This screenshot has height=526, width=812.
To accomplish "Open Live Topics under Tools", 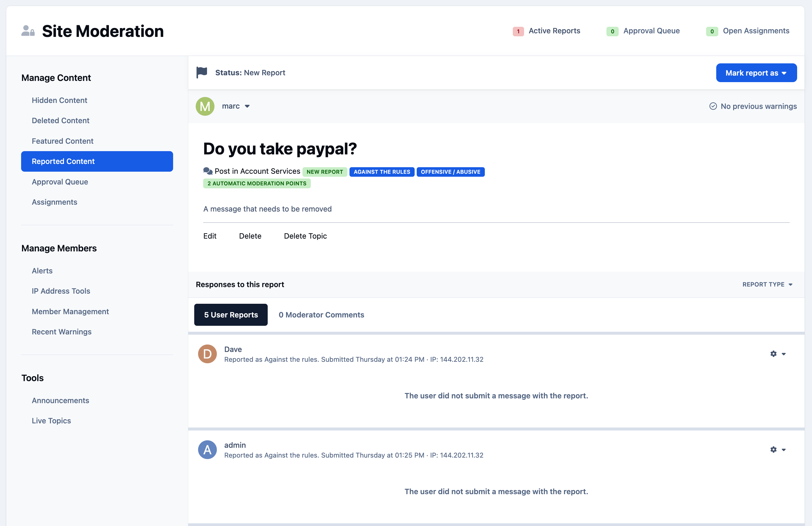I will (x=51, y=420).
